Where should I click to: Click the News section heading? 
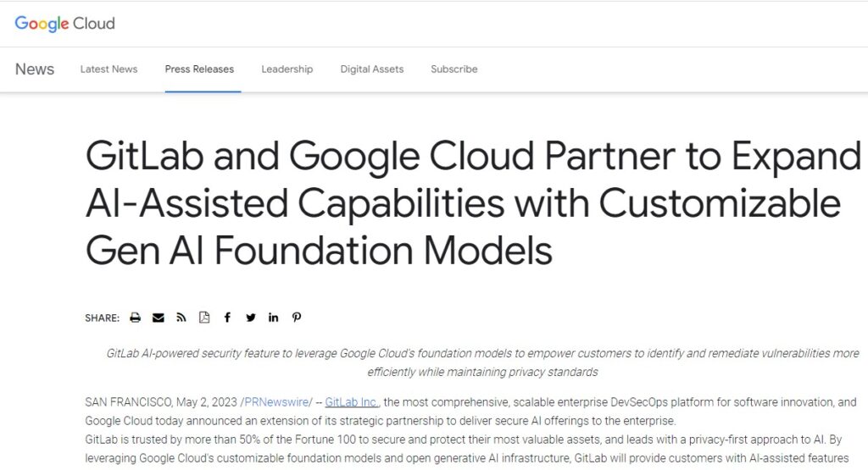click(34, 69)
